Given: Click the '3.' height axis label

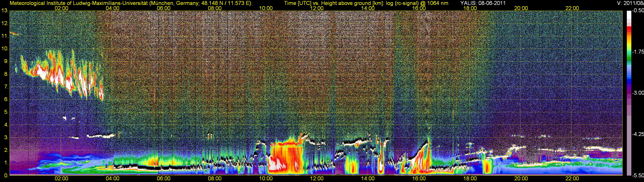Looking at the screenshot, I should tap(6, 138).
